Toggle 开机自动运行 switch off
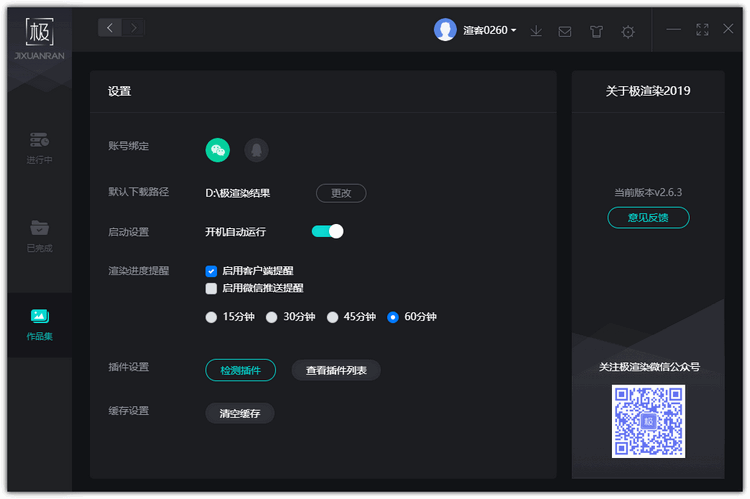750x499 pixels. click(x=328, y=232)
